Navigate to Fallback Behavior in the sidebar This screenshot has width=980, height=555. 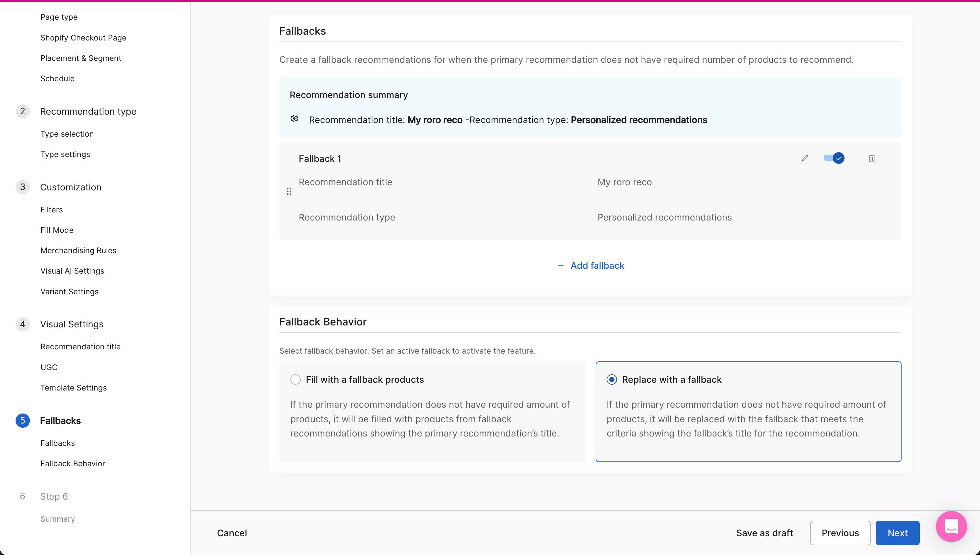(73, 463)
